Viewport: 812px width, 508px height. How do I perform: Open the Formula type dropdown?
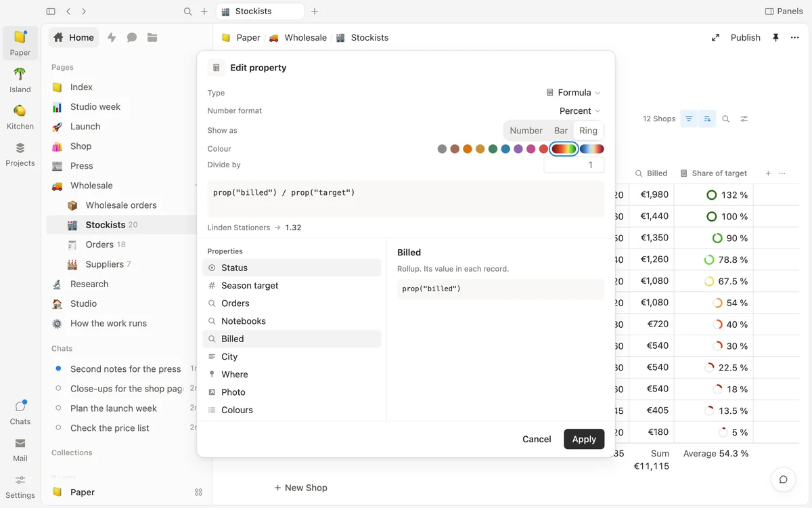pyautogui.click(x=573, y=93)
